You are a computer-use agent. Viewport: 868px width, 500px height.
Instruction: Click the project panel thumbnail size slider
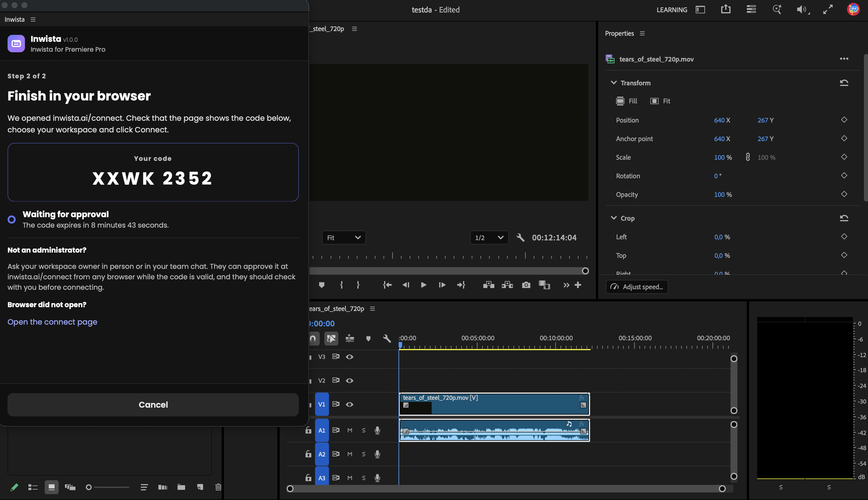[107, 487]
